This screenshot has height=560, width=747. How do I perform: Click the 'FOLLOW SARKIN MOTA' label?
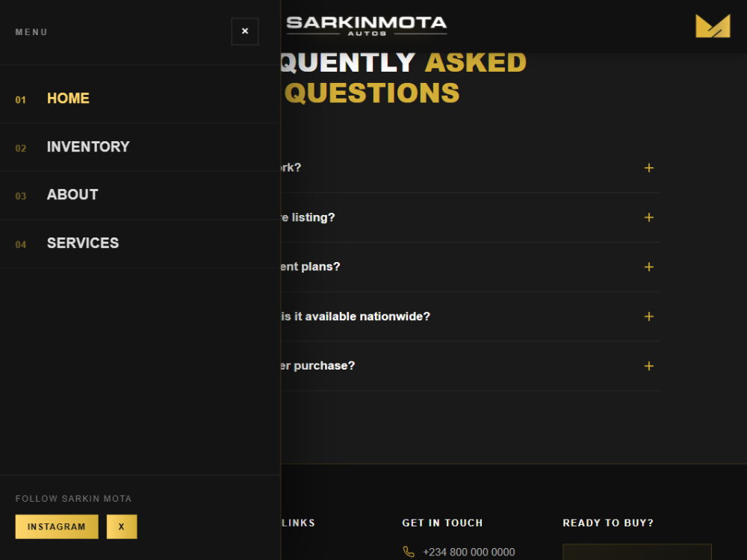click(73, 499)
